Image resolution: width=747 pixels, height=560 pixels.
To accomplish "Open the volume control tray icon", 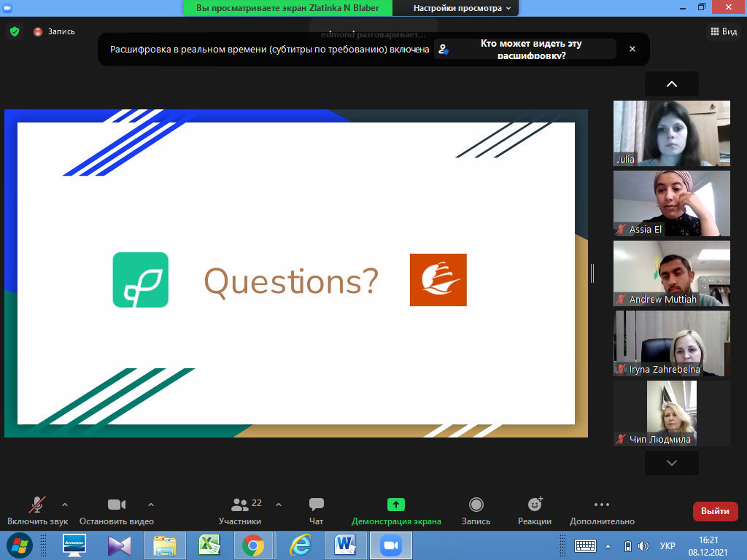I will point(643,546).
